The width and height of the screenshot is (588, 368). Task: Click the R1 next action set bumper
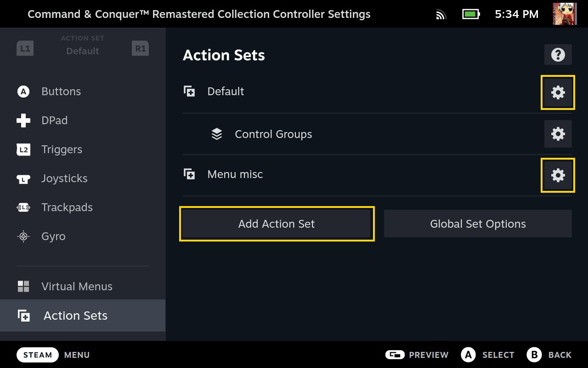(140, 48)
